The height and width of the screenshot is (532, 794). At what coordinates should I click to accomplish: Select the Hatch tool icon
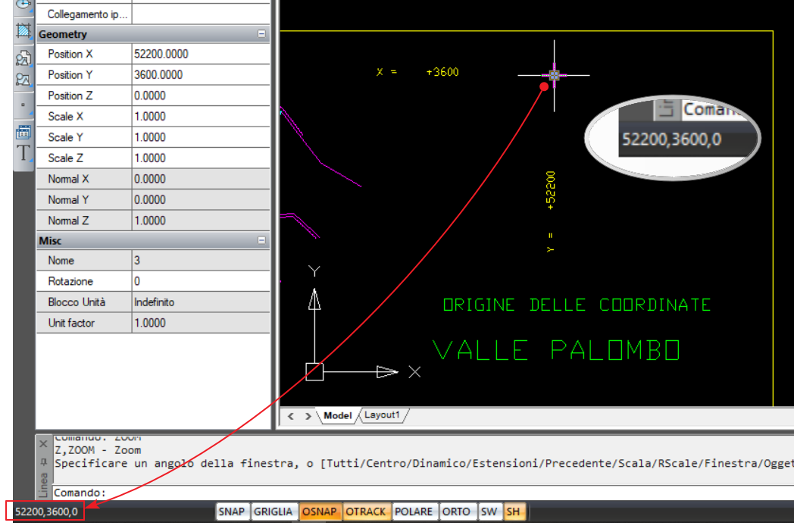(x=23, y=31)
